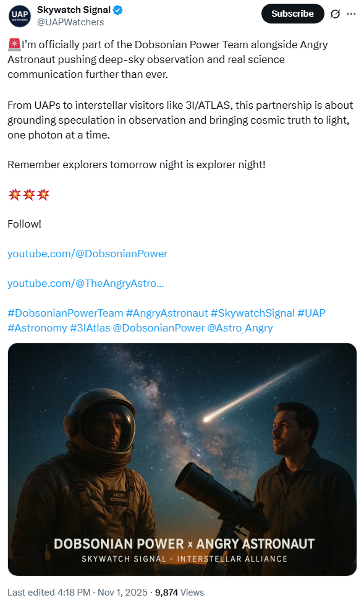Click the #Astronomy hashtag
This screenshot has width=364, height=603.
pyautogui.click(x=37, y=328)
